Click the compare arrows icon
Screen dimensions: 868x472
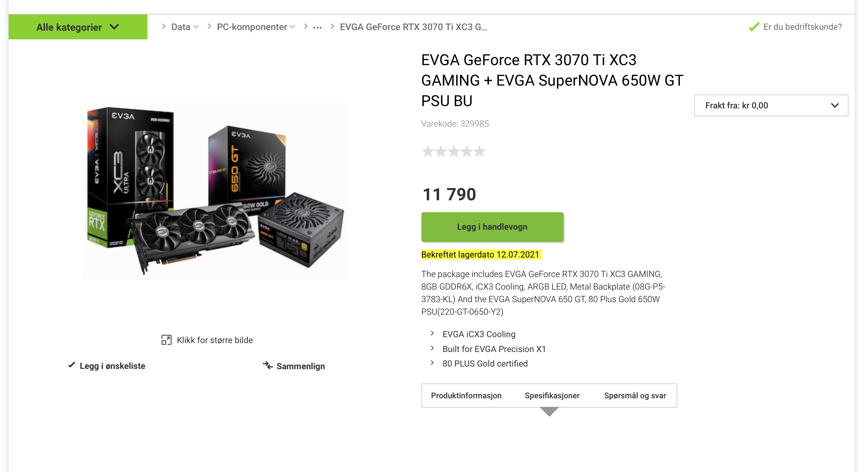point(267,366)
